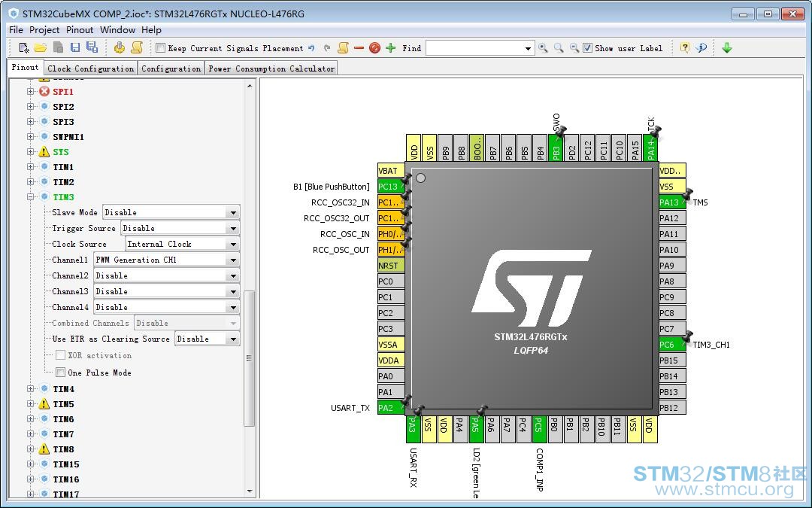Open the Slave Mode dropdown
This screenshot has height=508, width=812.
click(233, 212)
